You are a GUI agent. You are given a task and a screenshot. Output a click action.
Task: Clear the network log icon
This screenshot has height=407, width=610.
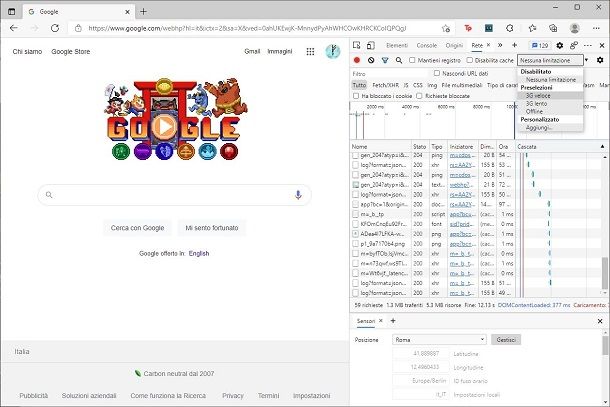coord(371,60)
